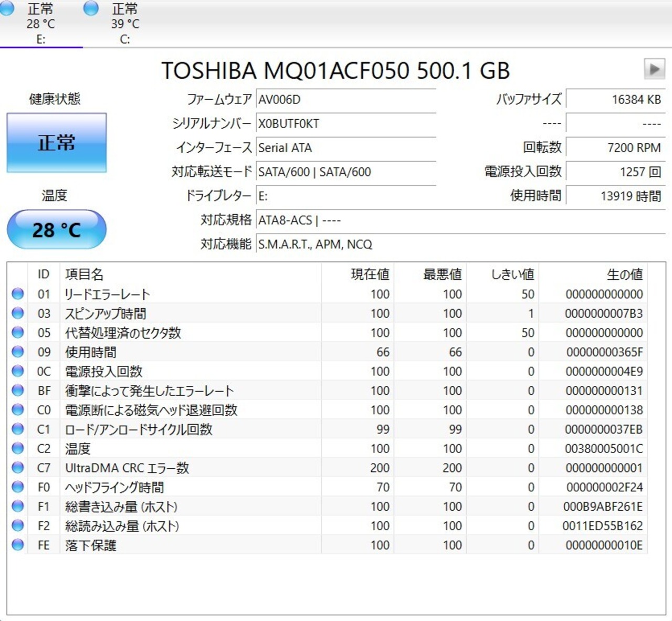Click the firmware field AV006D
The image size is (672, 621).
tap(346, 100)
